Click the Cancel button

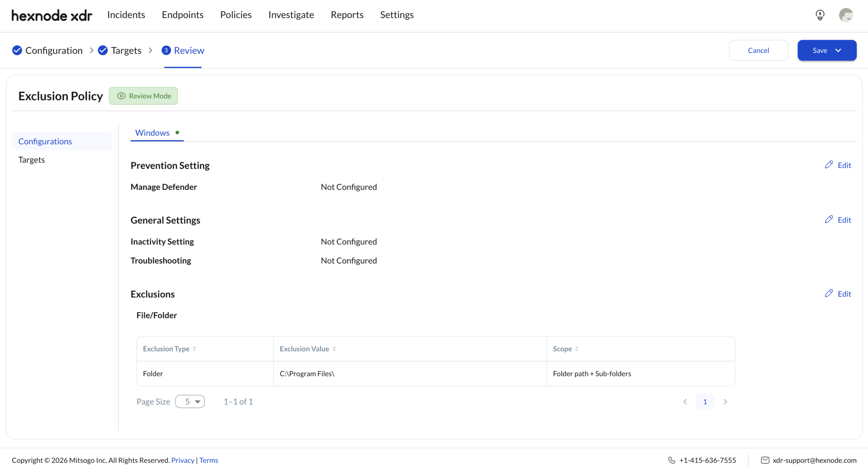pyautogui.click(x=758, y=50)
